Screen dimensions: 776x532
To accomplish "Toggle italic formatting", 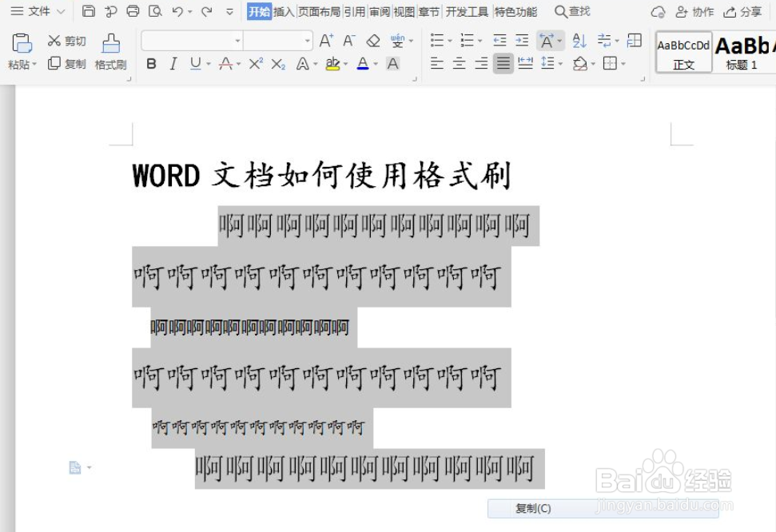I will [x=173, y=64].
